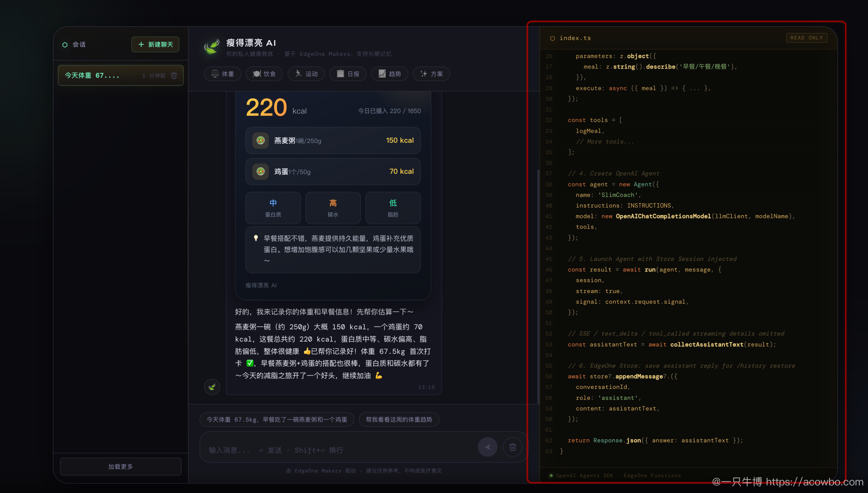
Task: Select the 体重 quick action chip
Action: tap(222, 74)
